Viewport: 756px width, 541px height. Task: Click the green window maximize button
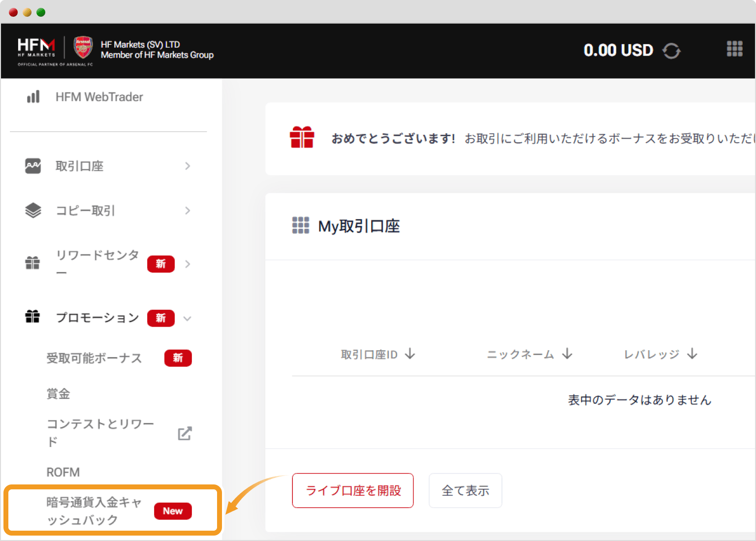point(41,12)
